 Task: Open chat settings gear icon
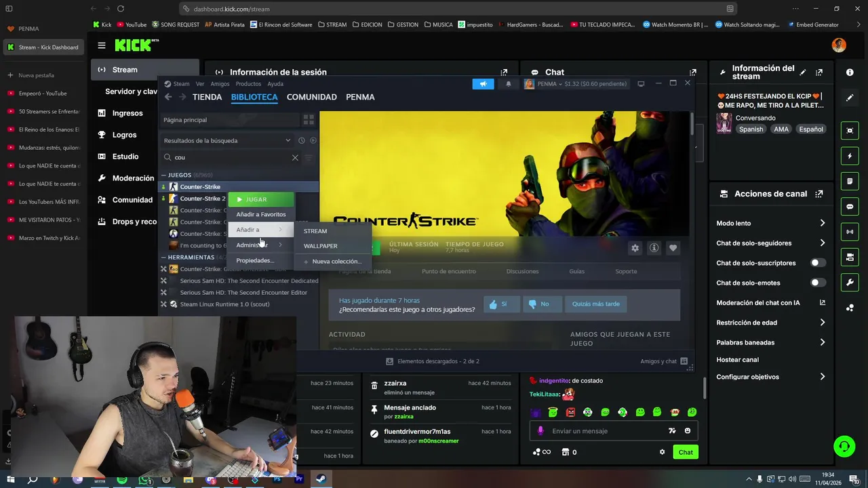[662, 452]
